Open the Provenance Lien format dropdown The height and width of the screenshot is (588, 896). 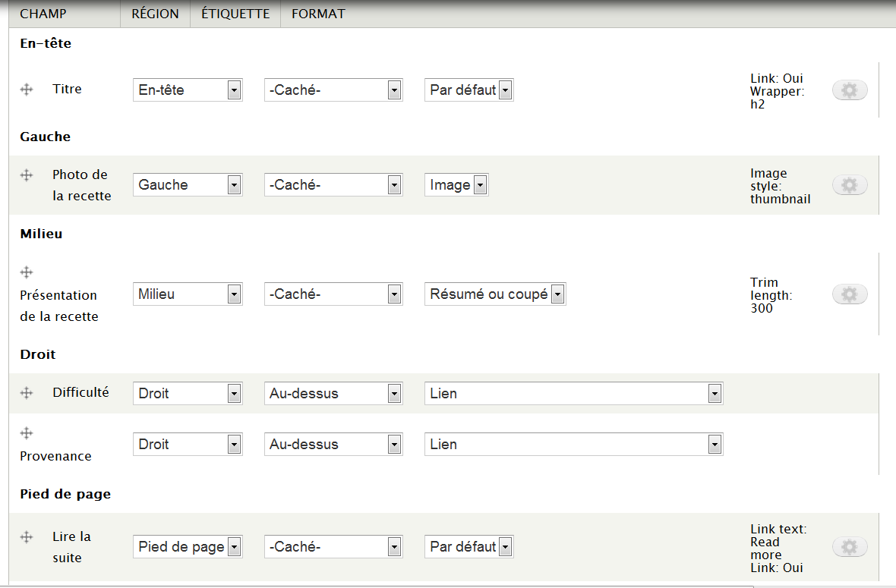coord(573,445)
